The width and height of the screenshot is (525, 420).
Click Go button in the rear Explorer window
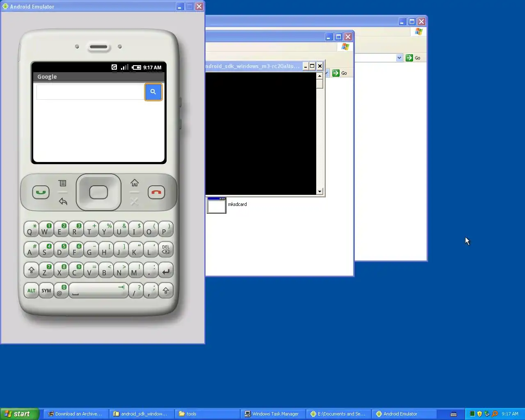pyautogui.click(x=413, y=58)
